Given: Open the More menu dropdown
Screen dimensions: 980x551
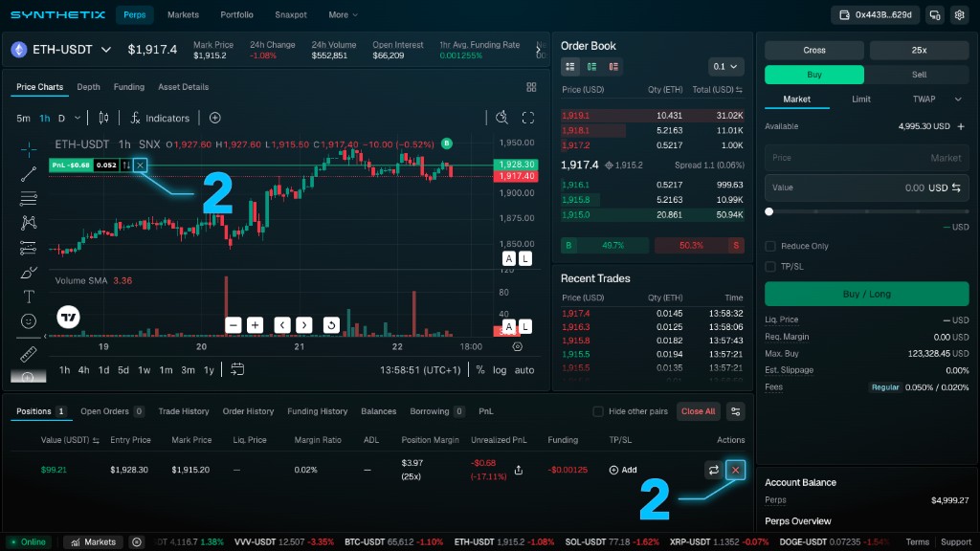Looking at the screenshot, I should 344,15.
